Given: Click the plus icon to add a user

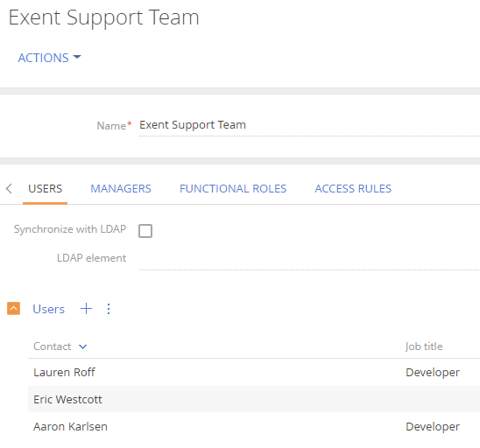Looking at the screenshot, I should pyautogui.click(x=86, y=309).
